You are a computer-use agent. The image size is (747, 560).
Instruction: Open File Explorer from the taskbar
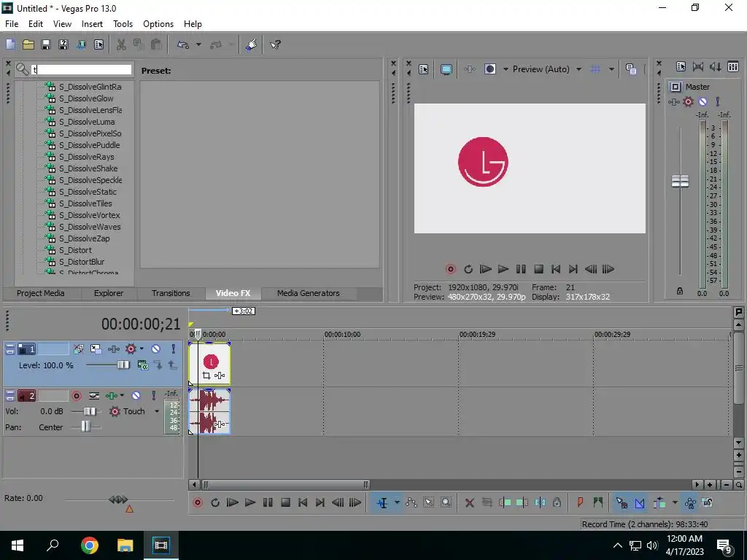[x=125, y=545]
